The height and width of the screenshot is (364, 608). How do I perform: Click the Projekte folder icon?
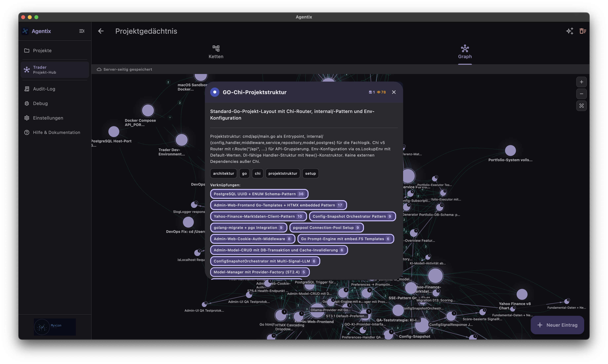tap(27, 51)
